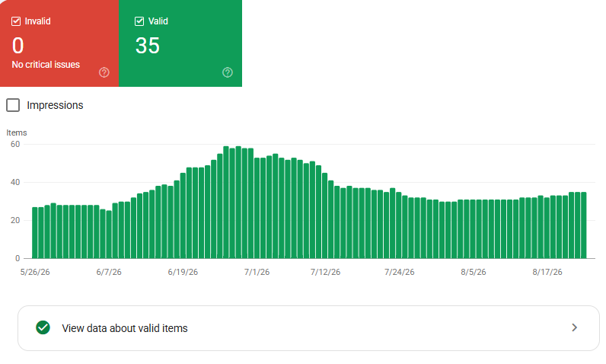
Task: Click the Impressions label text
Action: pos(55,105)
